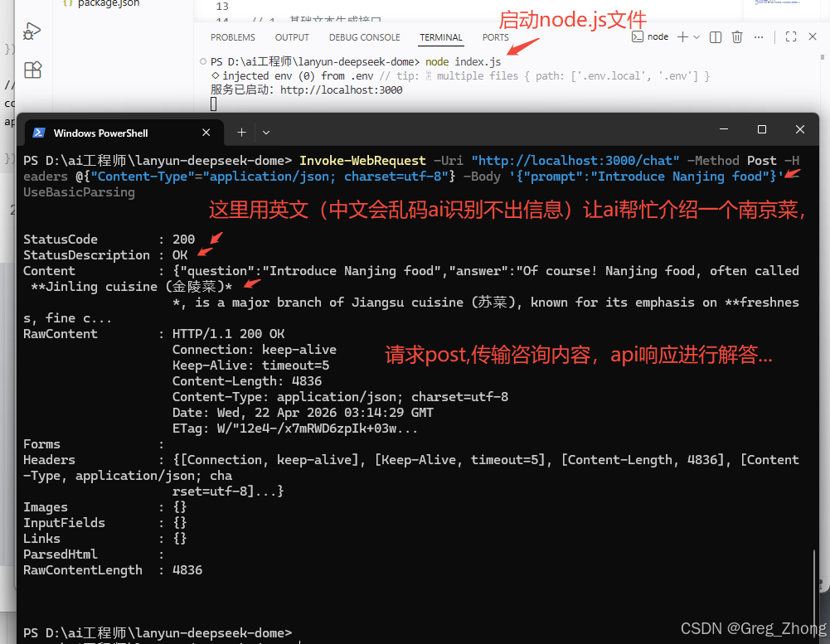Click the VS Code terminal cursor line
830x644 pixels.
pos(213,104)
